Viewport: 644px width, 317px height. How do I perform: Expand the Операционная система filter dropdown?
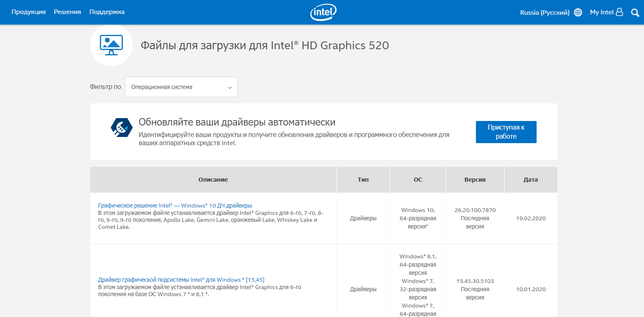(x=181, y=87)
